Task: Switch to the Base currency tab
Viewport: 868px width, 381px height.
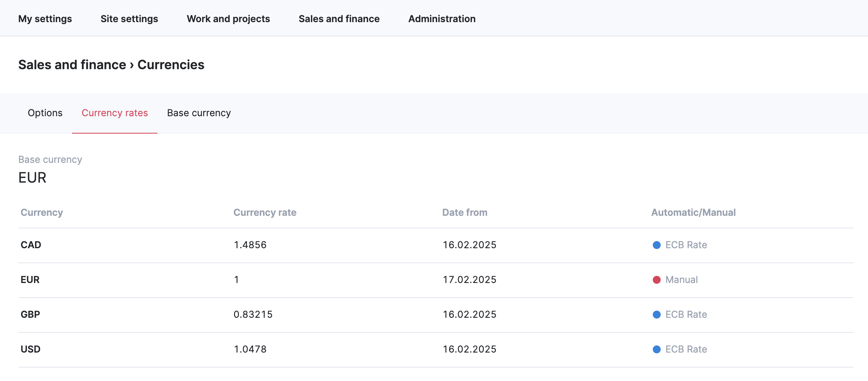Action: (199, 113)
